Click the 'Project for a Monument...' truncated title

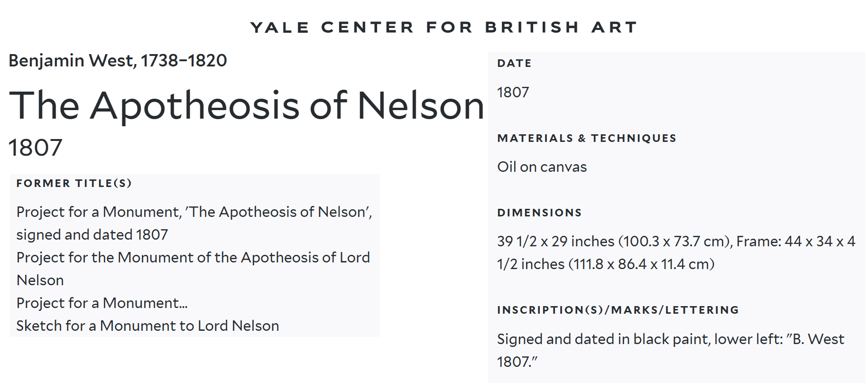point(102,303)
